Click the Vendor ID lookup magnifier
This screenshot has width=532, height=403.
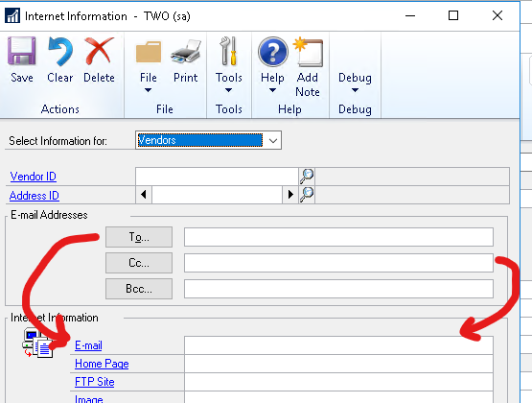pyautogui.click(x=307, y=177)
